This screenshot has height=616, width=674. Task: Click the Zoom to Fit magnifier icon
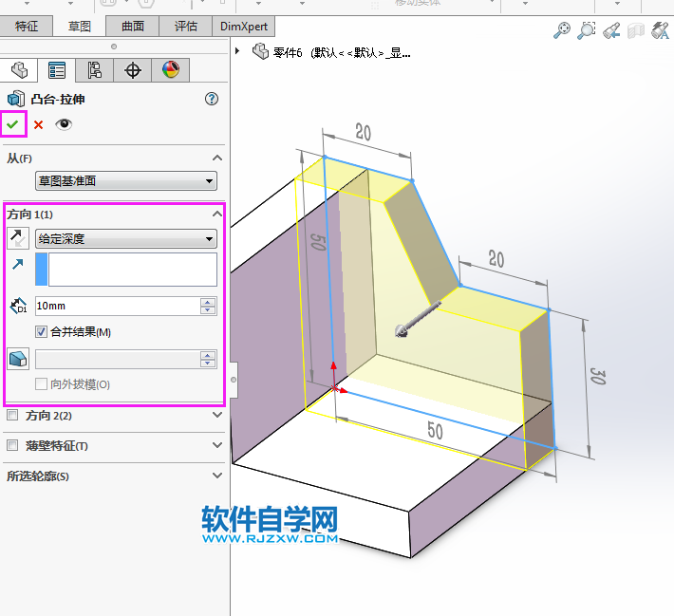[561, 30]
